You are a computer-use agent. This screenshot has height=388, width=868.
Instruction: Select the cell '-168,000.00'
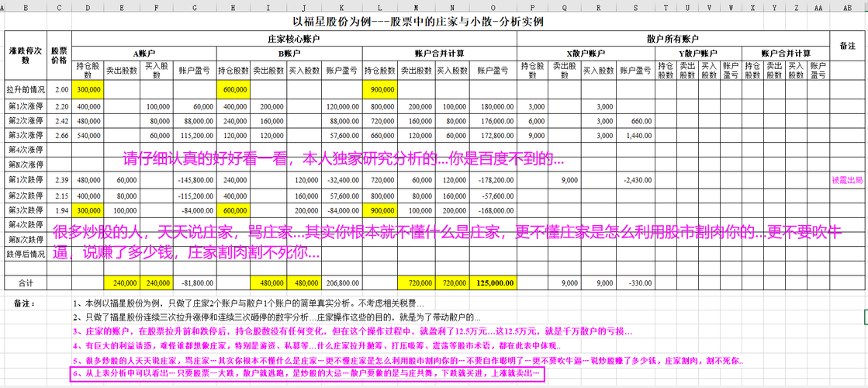coord(493,211)
